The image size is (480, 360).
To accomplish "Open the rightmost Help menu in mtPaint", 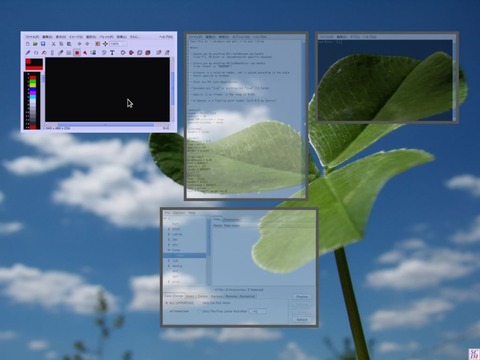I will (x=166, y=37).
